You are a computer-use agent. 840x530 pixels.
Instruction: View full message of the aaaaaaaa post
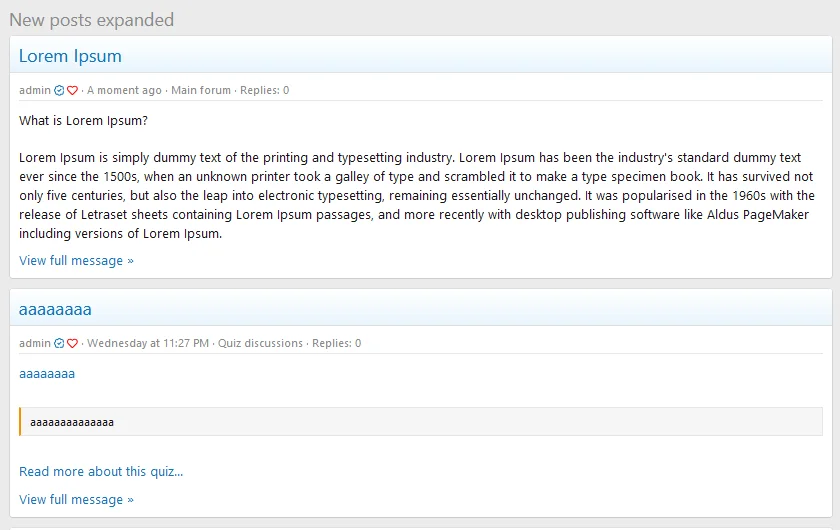(76, 500)
